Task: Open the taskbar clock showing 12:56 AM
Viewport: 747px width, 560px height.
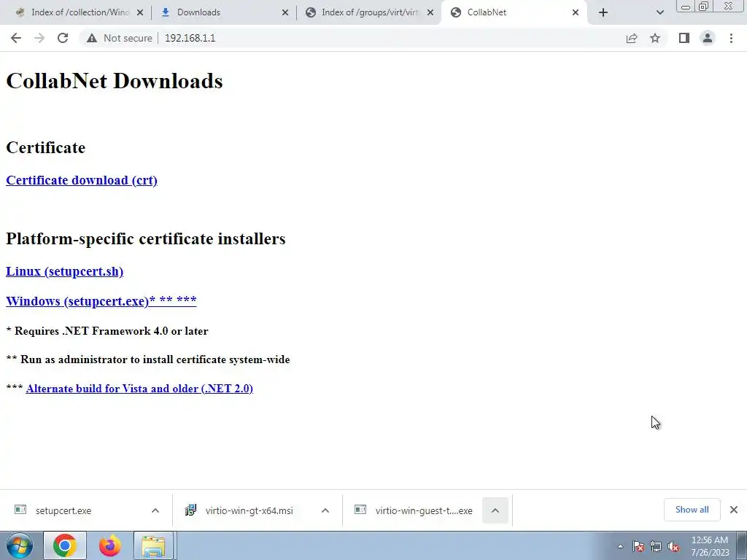Action: [710, 546]
